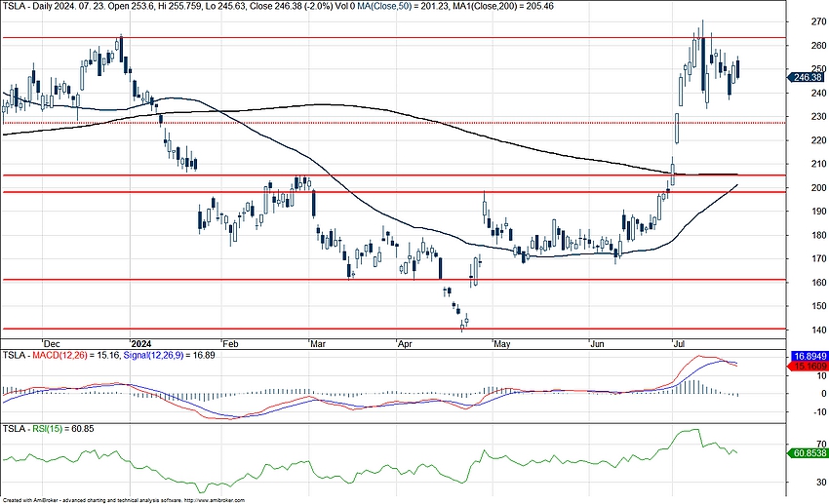Click the signal value label 15.1609
This screenshot has height=504, width=829.
(809, 367)
